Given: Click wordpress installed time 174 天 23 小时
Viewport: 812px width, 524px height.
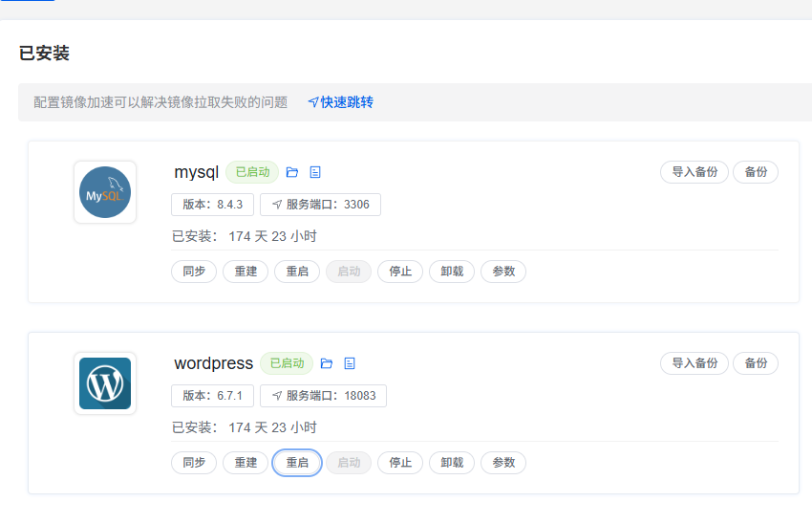Looking at the screenshot, I should [x=272, y=427].
